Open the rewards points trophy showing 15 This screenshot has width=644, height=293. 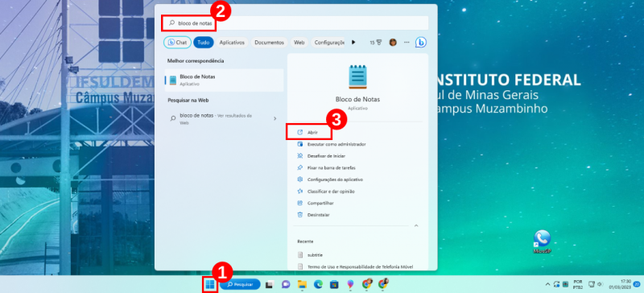click(375, 43)
